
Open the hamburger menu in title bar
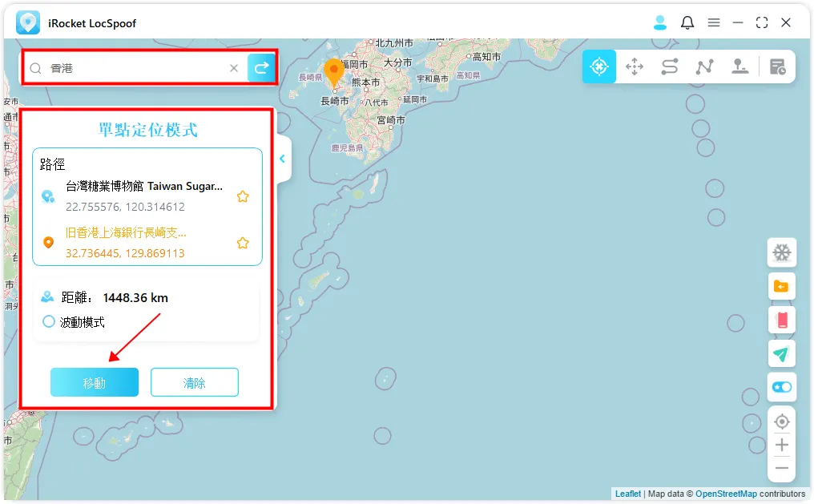[714, 22]
